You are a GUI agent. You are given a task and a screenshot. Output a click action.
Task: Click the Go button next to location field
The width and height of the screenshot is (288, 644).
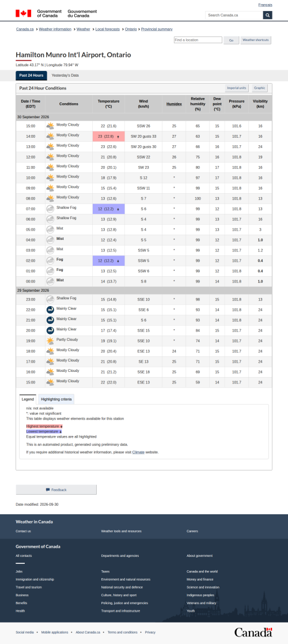pos(232,40)
